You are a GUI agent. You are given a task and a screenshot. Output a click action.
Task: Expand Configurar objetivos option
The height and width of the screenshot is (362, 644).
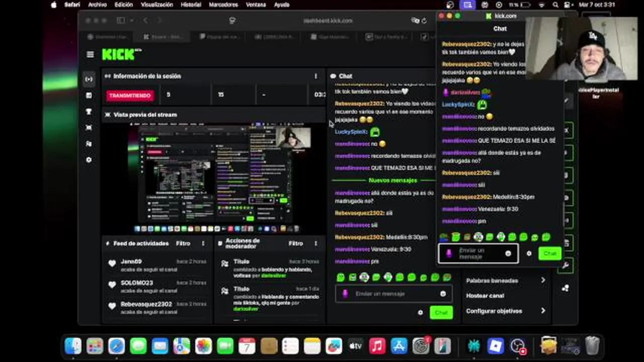click(506, 311)
